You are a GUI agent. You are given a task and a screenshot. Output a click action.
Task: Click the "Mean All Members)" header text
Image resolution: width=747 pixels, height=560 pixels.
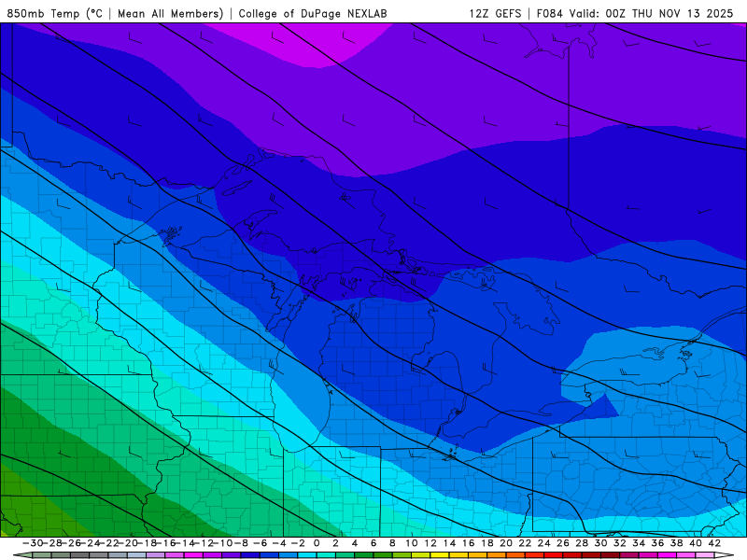[x=171, y=13]
